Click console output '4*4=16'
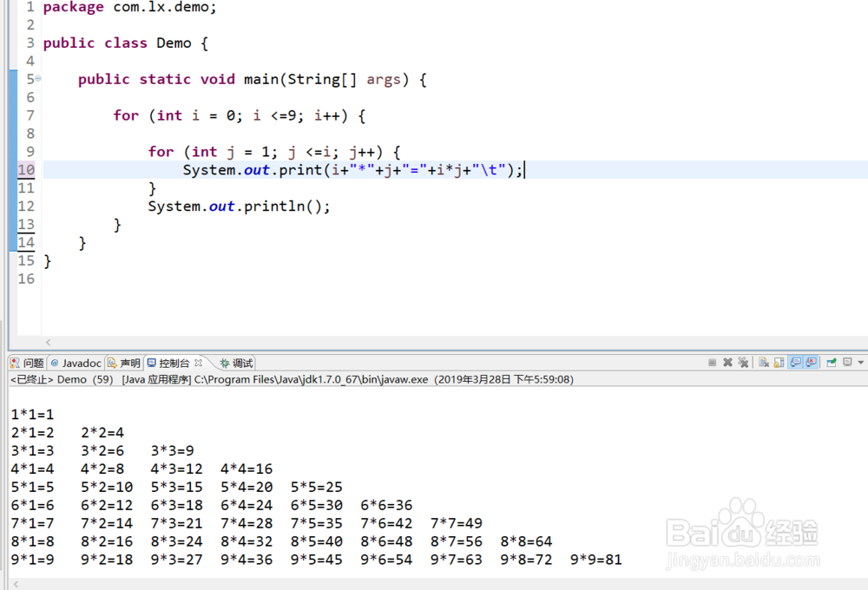 [247, 469]
